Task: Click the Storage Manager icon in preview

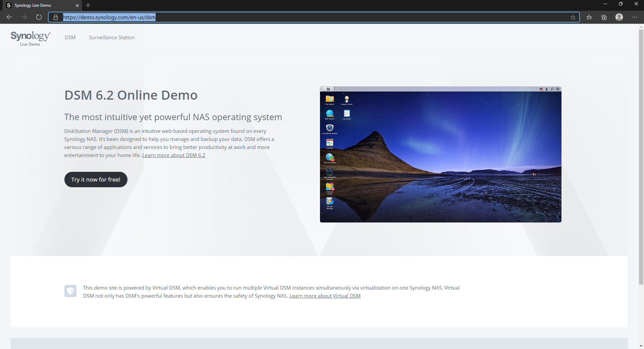Action: pyautogui.click(x=330, y=203)
